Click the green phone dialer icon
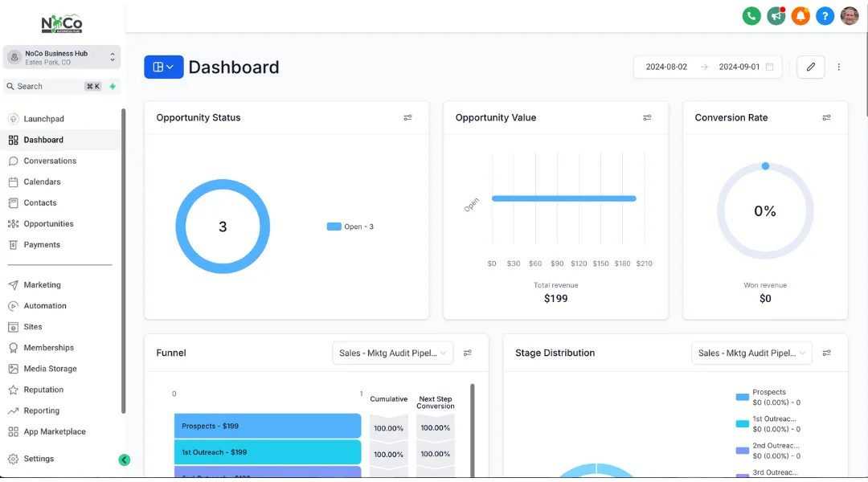The height and width of the screenshot is (482, 868). 751,16
